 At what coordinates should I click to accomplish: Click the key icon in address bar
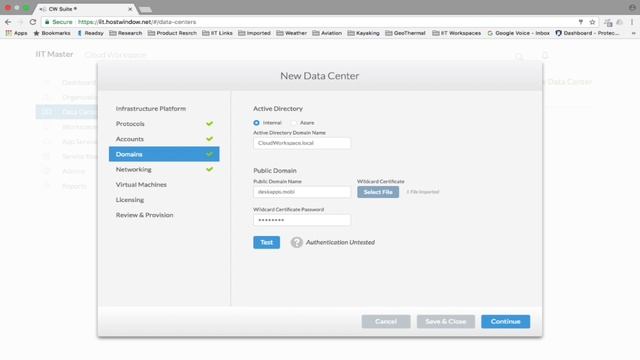pos(580,22)
